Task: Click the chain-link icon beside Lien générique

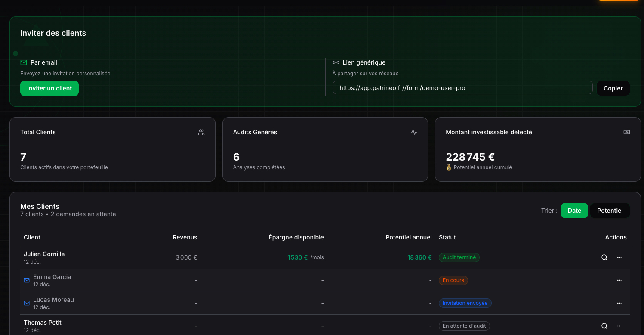Action: tap(336, 62)
